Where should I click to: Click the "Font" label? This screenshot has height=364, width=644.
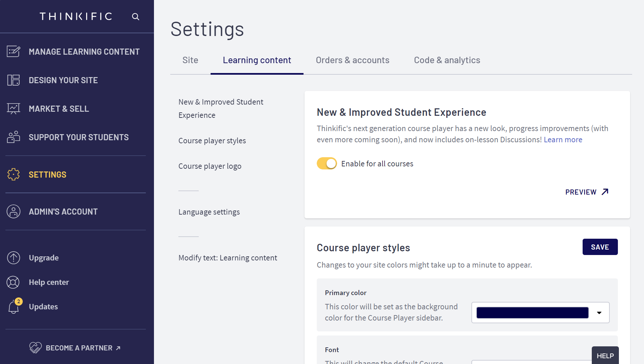click(332, 350)
